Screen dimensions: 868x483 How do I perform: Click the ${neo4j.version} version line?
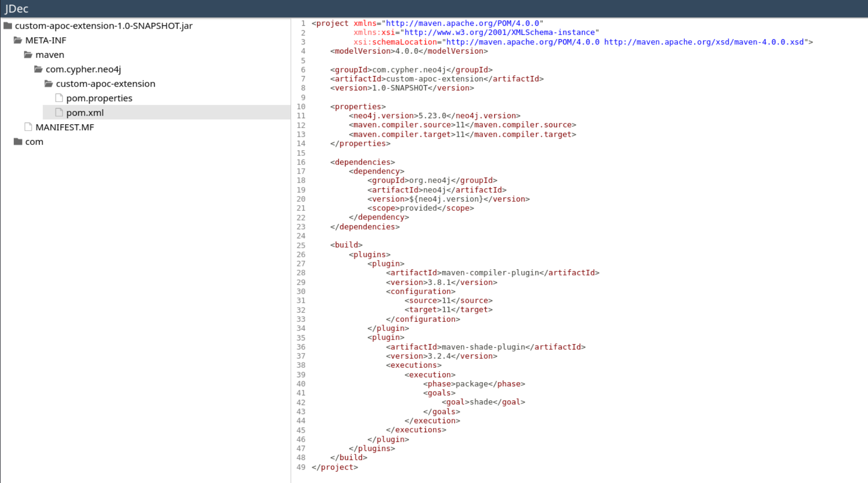448,199
